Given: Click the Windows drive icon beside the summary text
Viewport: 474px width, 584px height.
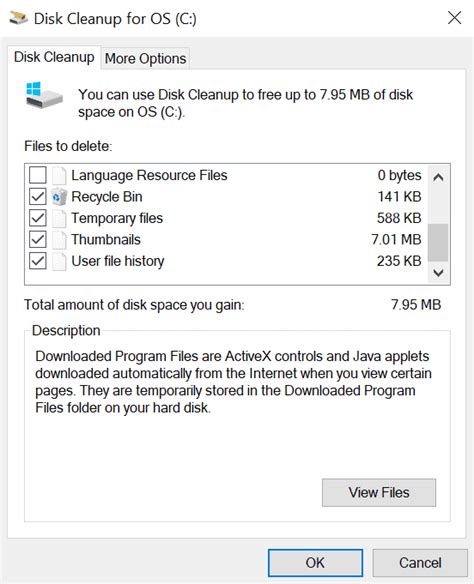Looking at the screenshot, I should click(x=44, y=95).
